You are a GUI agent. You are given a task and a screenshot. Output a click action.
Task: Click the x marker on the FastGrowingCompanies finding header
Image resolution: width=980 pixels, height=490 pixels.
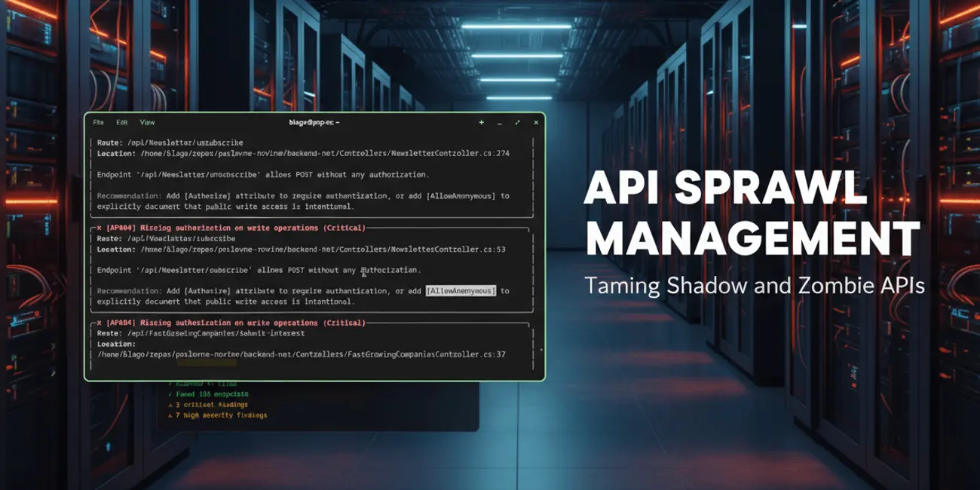pos(97,323)
